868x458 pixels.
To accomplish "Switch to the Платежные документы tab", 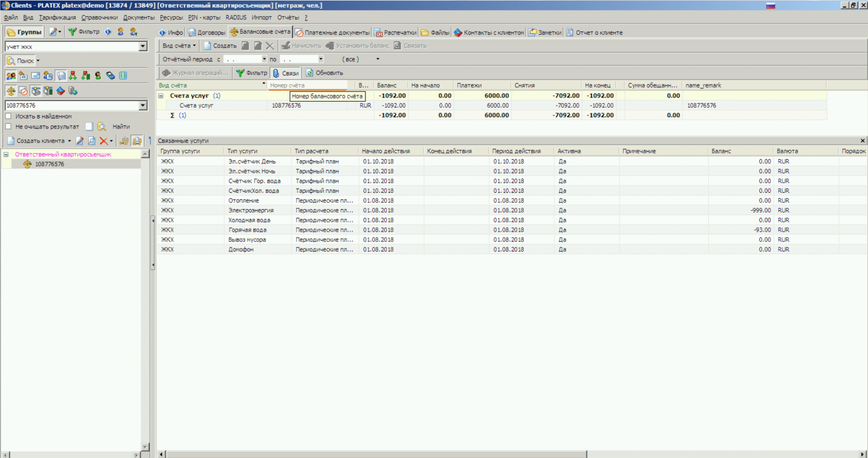I will (332, 32).
